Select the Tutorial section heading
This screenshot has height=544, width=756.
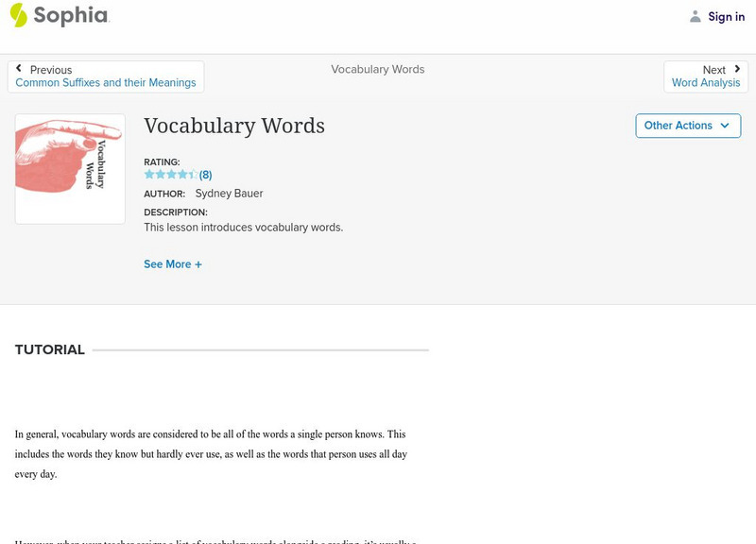(x=50, y=349)
